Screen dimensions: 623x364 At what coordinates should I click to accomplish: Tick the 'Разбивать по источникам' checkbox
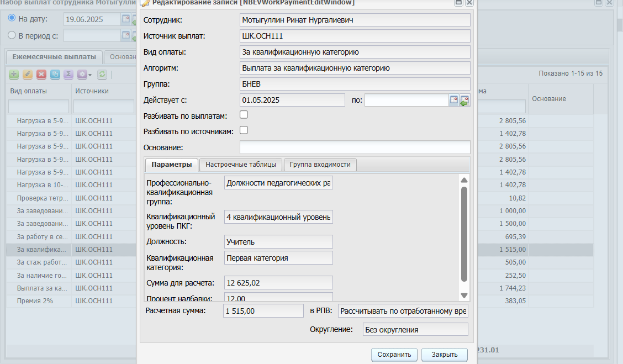[244, 130]
